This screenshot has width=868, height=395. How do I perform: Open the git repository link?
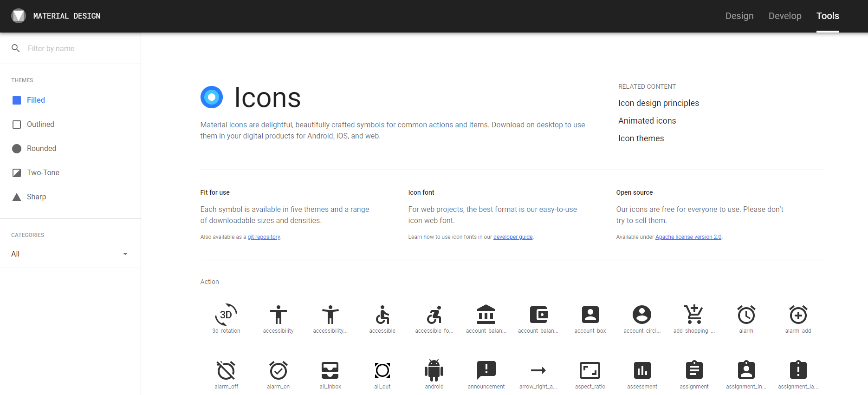pyautogui.click(x=264, y=237)
